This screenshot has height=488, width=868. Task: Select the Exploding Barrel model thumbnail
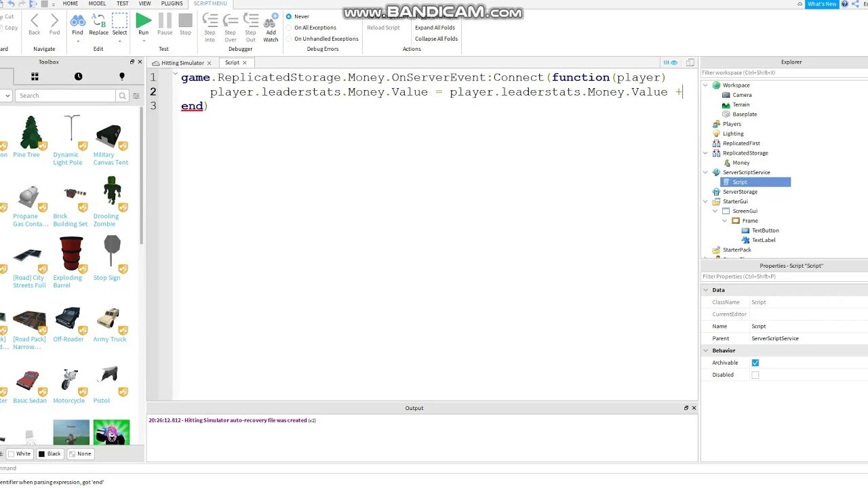[x=71, y=254]
